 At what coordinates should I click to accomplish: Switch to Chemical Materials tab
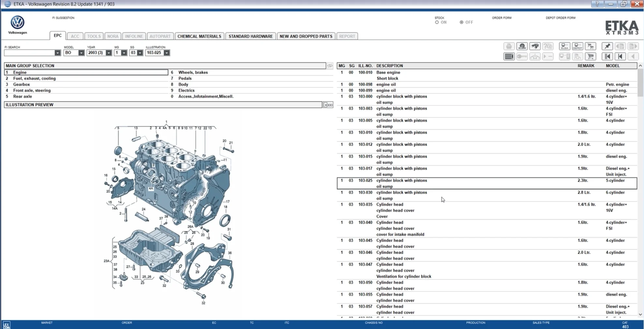pyautogui.click(x=199, y=36)
